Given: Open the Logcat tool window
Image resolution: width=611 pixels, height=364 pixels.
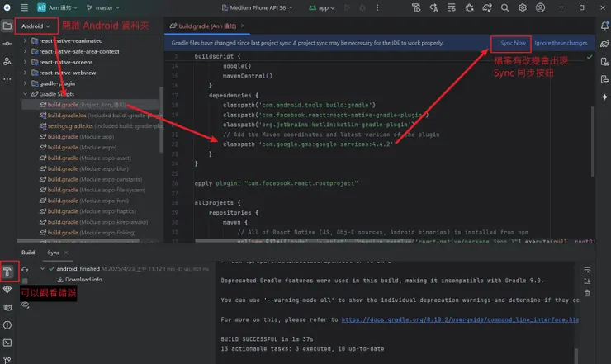Looking at the screenshot, I should tap(9, 307).
